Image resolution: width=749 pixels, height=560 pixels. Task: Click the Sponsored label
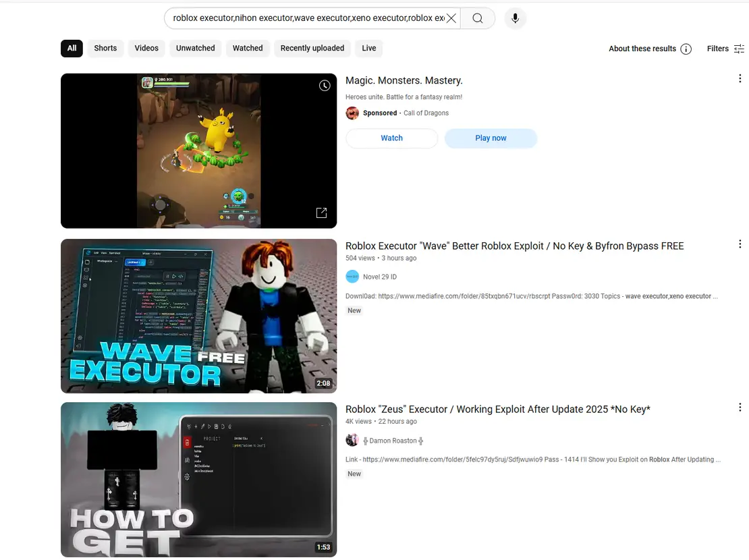pyautogui.click(x=380, y=113)
